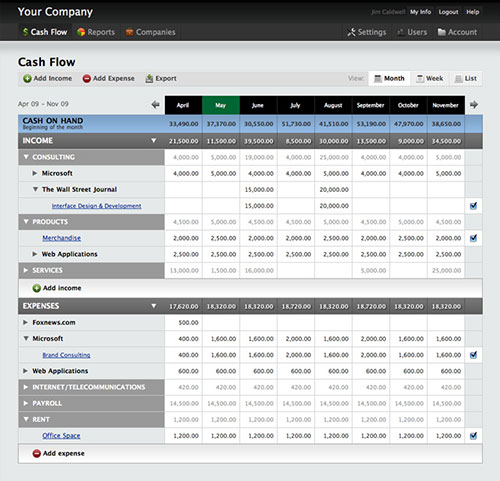The height and width of the screenshot is (481, 500).
Task: Switch to Week view
Action: tap(430, 79)
